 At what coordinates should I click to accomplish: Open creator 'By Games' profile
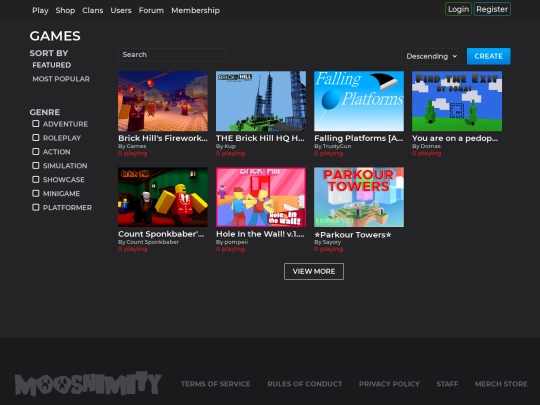pos(132,146)
